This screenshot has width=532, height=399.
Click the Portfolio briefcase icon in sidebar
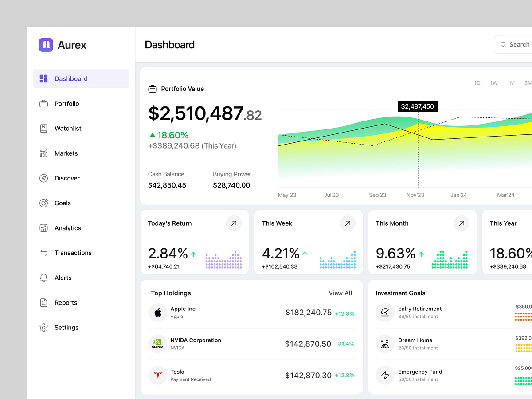[43, 104]
